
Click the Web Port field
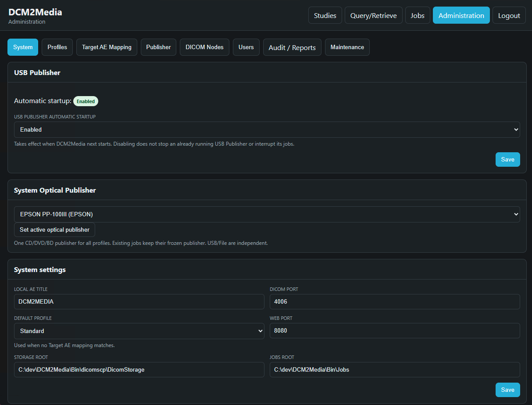point(395,330)
